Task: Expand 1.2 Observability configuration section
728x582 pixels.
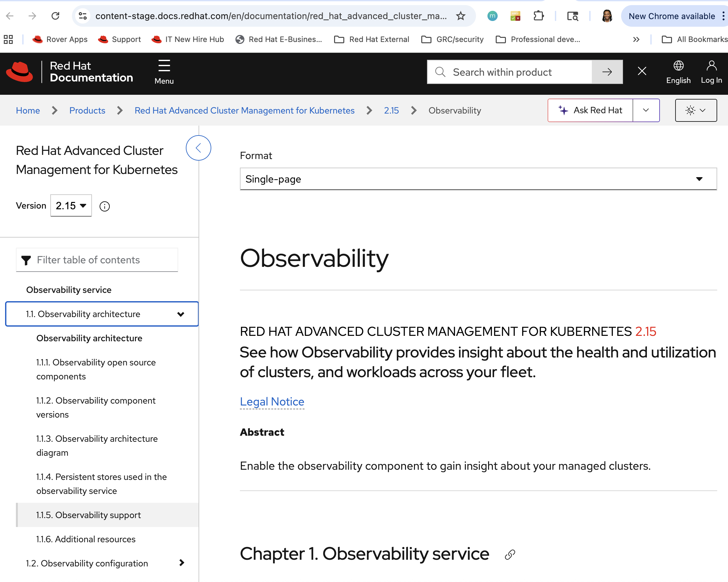Action: pyautogui.click(x=181, y=563)
